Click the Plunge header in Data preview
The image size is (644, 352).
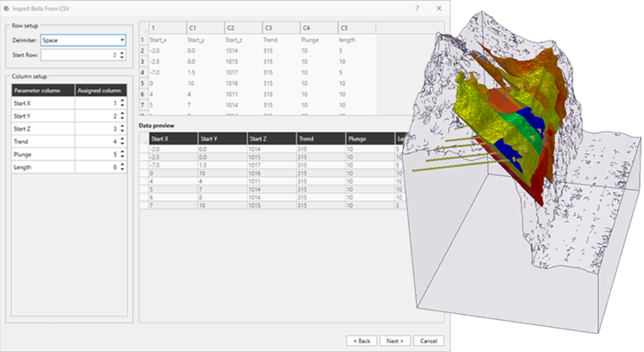coord(370,139)
